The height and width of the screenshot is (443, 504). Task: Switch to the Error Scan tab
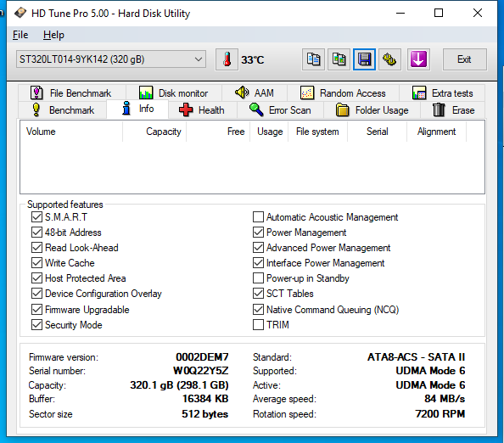pyautogui.click(x=280, y=110)
